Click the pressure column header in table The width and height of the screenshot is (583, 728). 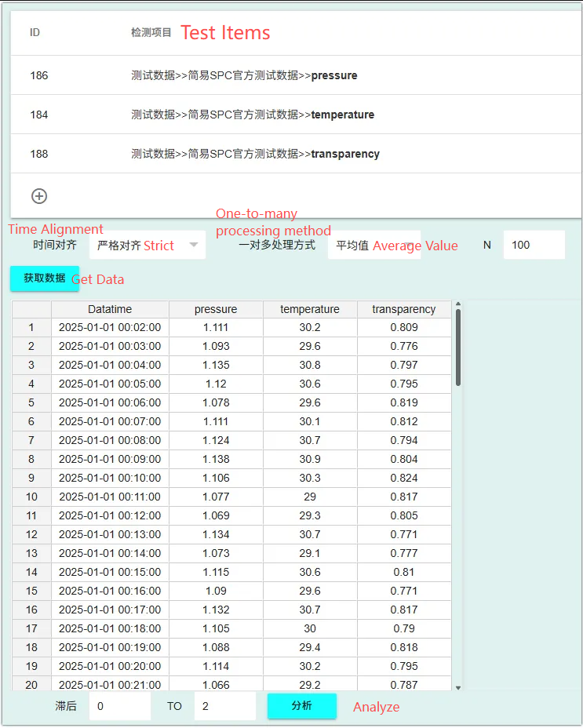[x=216, y=309]
